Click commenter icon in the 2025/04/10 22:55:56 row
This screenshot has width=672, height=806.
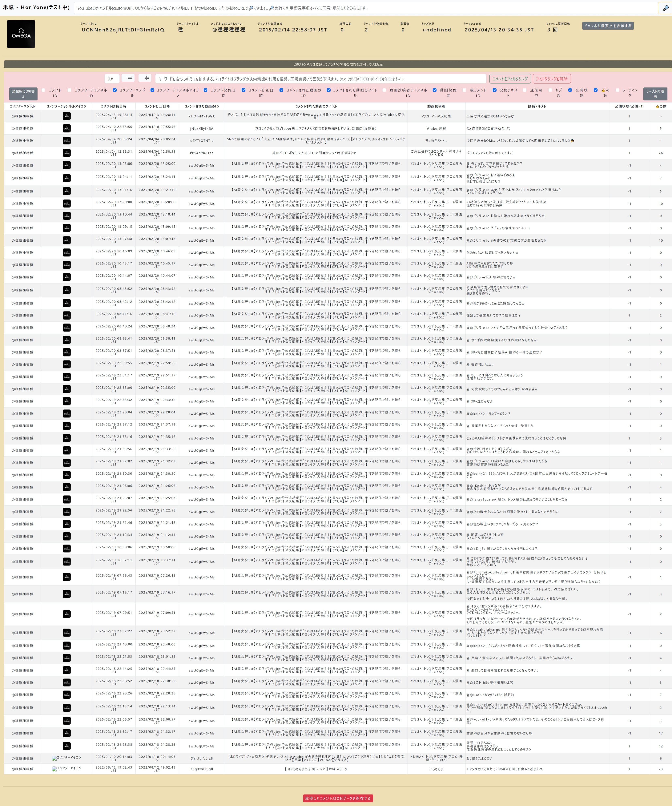[x=66, y=128]
